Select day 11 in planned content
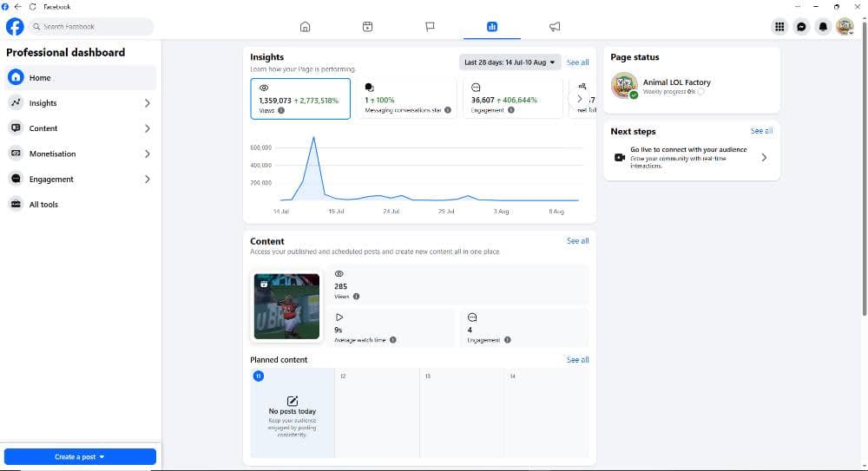The image size is (868, 471). point(293,413)
